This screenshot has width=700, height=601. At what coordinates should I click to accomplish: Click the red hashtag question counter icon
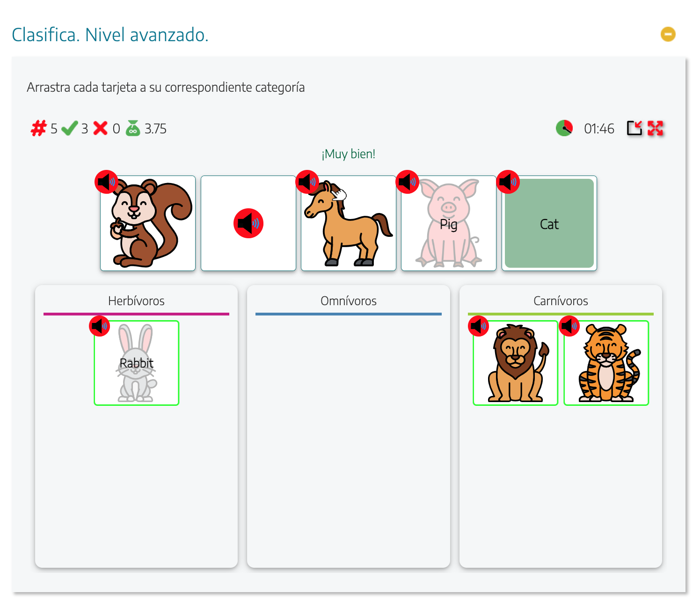[39, 128]
